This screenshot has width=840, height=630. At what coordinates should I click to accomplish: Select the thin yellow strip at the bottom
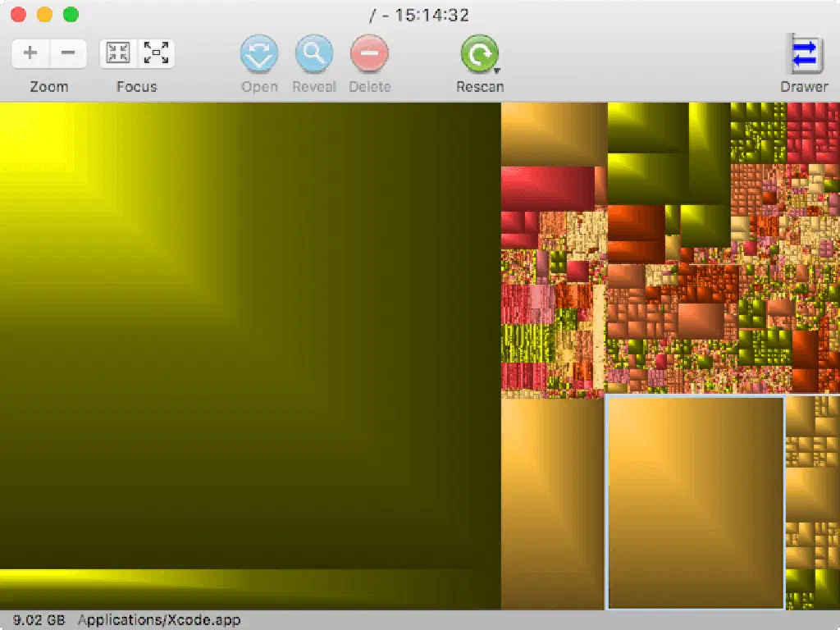(x=250, y=589)
